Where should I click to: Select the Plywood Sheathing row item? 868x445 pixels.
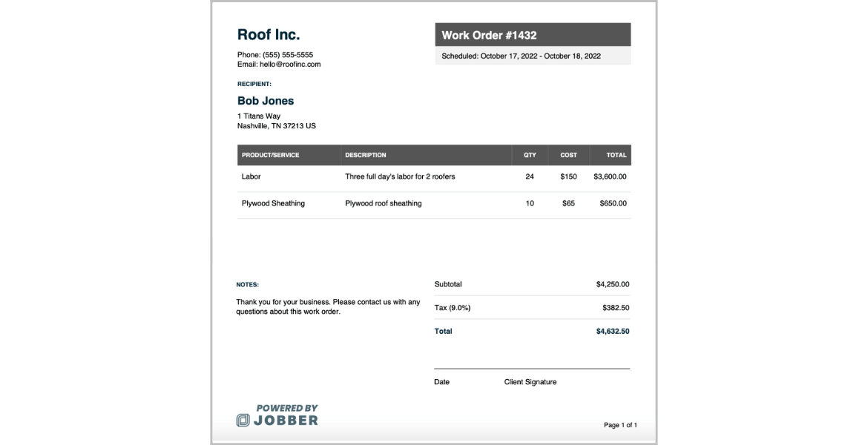(x=273, y=203)
